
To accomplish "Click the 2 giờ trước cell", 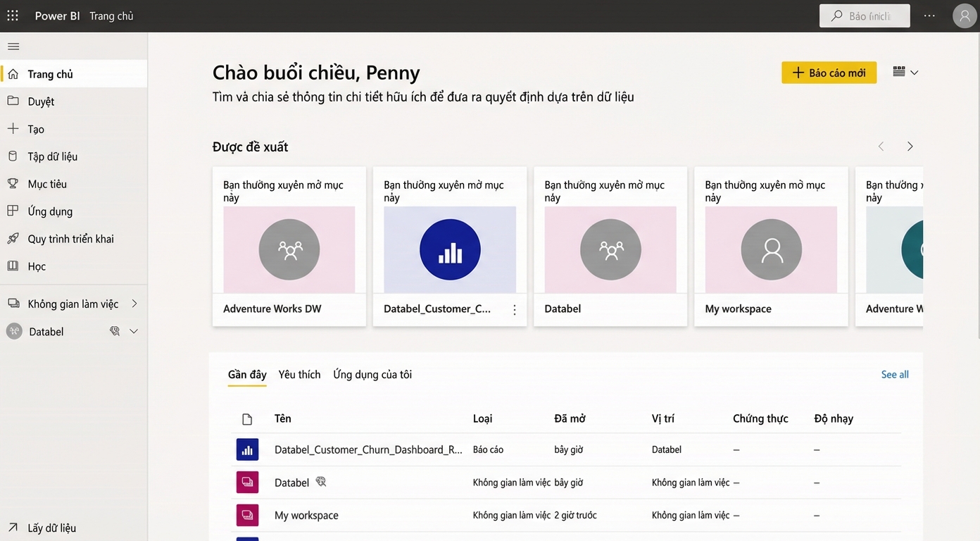I will (575, 516).
